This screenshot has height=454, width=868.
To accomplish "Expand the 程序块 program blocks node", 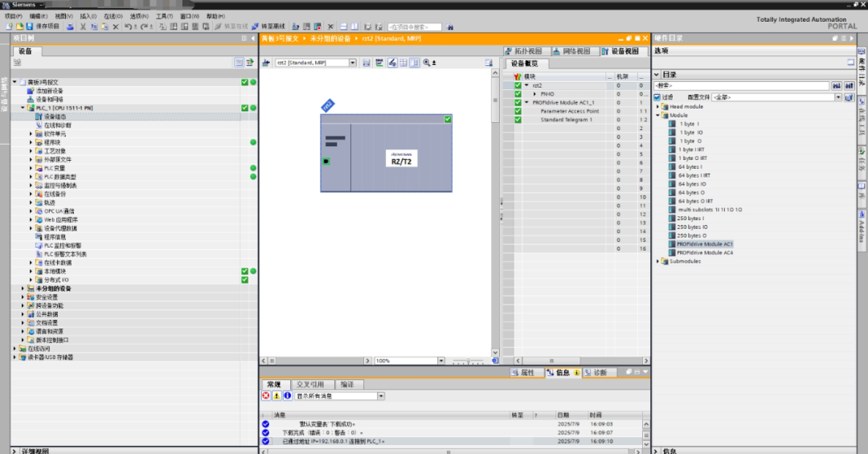I will coord(31,142).
